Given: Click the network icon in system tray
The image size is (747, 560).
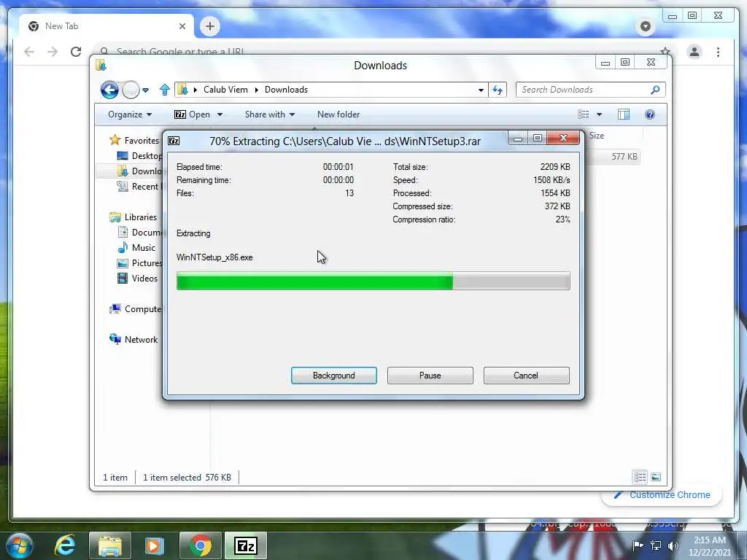Looking at the screenshot, I should click(x=656, y=545).
